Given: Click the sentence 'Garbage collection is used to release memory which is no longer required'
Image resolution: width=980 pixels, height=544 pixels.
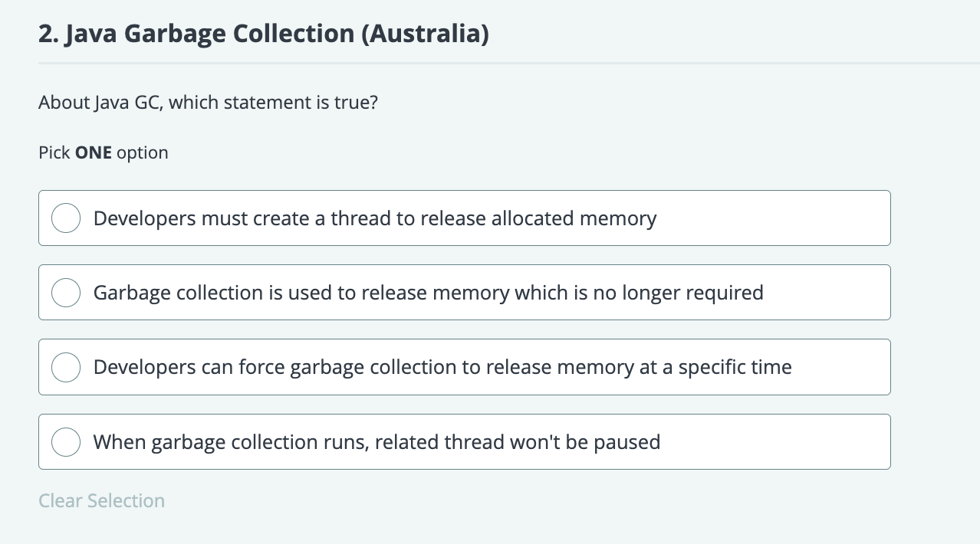Looking at the screenshot, I should 429,293.
